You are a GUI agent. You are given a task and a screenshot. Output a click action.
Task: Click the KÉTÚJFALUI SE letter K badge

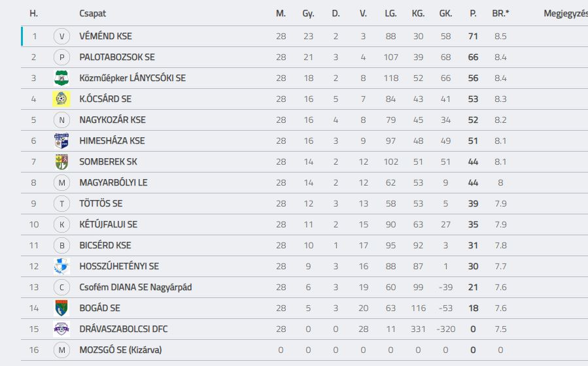[x=61, y=224]
